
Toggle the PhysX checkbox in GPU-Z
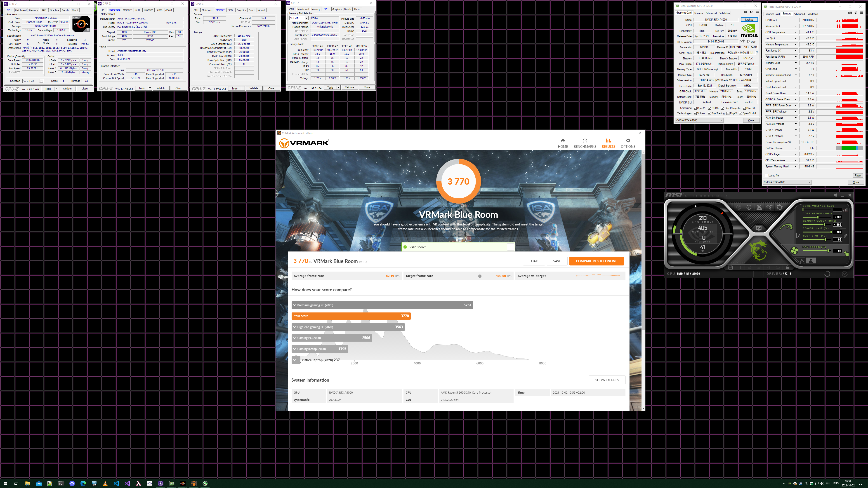728,113
